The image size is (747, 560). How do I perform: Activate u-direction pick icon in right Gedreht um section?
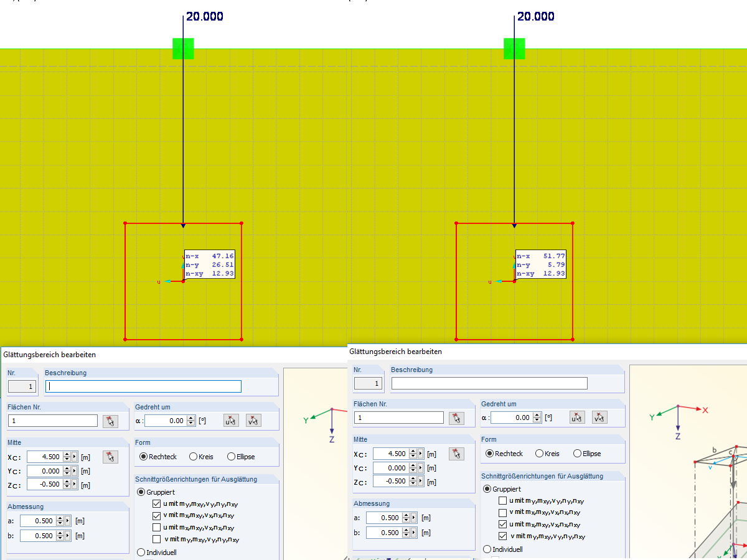pyautogui.click(x=576, y=417)
